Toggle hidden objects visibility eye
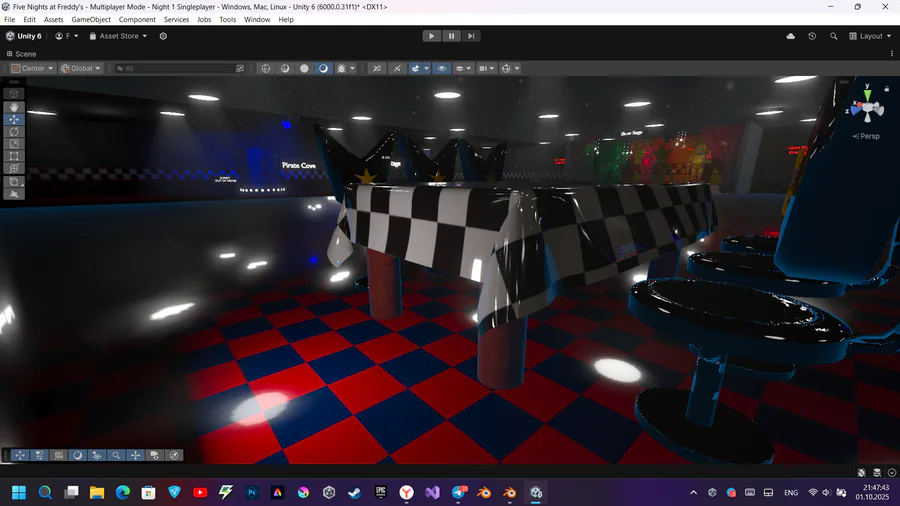Image resolution: width=900 pixels, height=506 pixels. pos(441,68)
